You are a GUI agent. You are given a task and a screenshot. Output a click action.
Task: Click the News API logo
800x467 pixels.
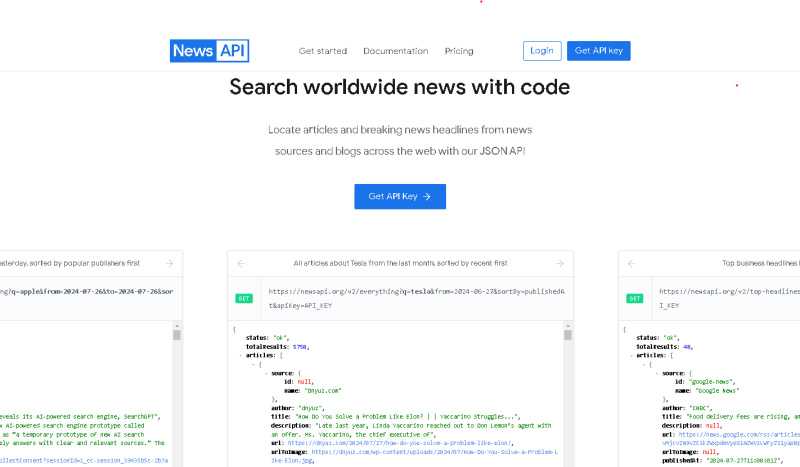coord(209,51)
